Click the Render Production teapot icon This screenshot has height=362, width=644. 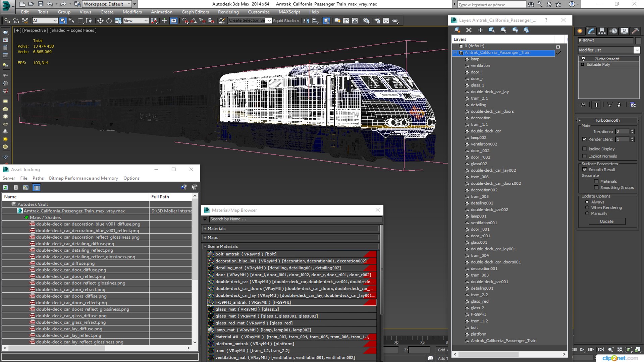pos(395,21)
